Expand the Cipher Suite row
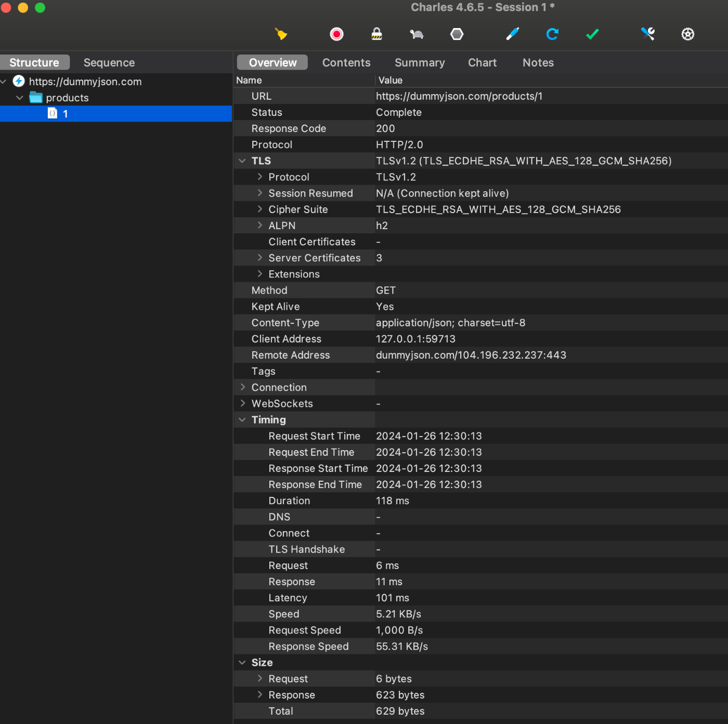The width and height of the screenshot is (728, 724). point(260,209)
